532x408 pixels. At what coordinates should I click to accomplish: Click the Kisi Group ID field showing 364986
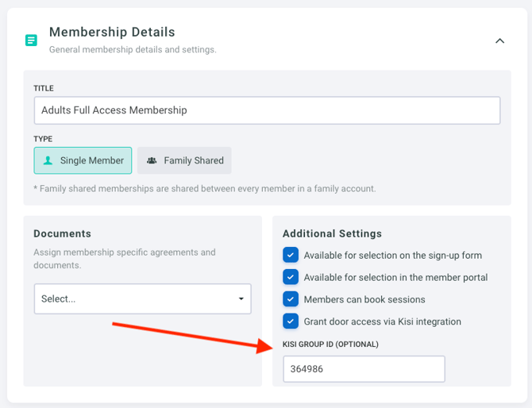tap(364, 369)
